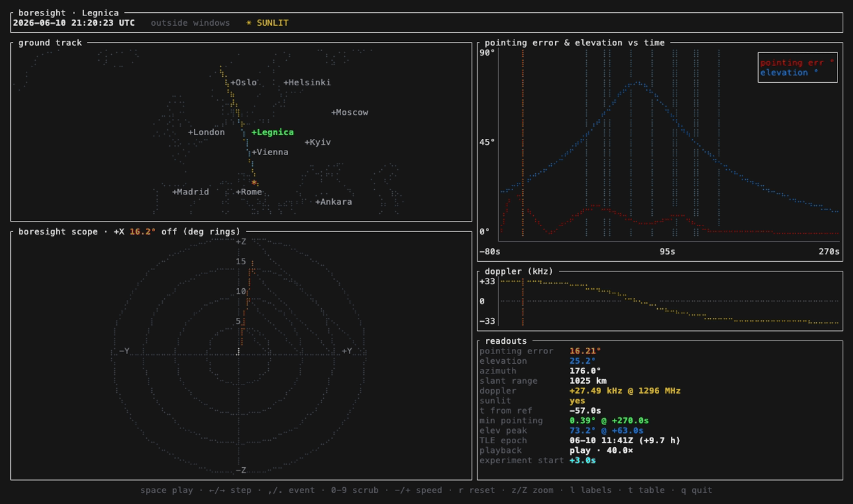Image resolution: width=853 pixels, height=504 pixels.
Task: Click the t from ref value -57.0s
Action: (x=585, y=411)
